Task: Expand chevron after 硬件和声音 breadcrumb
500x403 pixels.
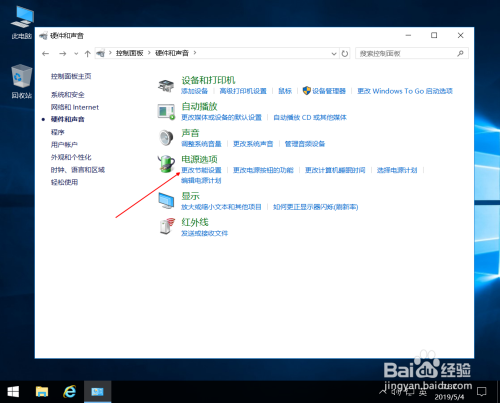Action: [x=195, y=53]
